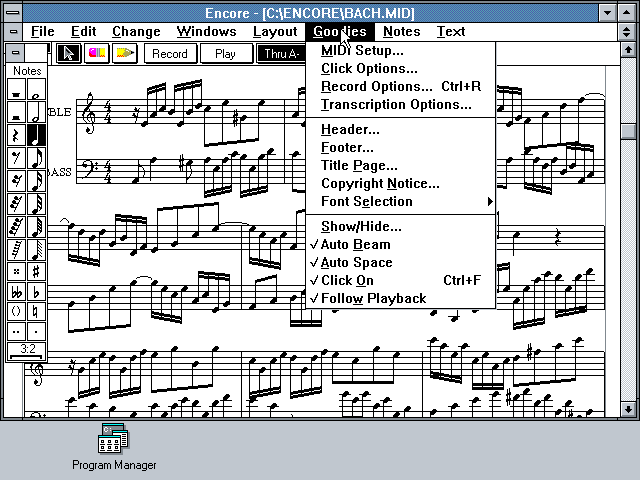Image resolution: width=640 pixels, height=480 pixels.
Task: Select the sixteenth note in Notes palette
Action: tap(36, 181)
